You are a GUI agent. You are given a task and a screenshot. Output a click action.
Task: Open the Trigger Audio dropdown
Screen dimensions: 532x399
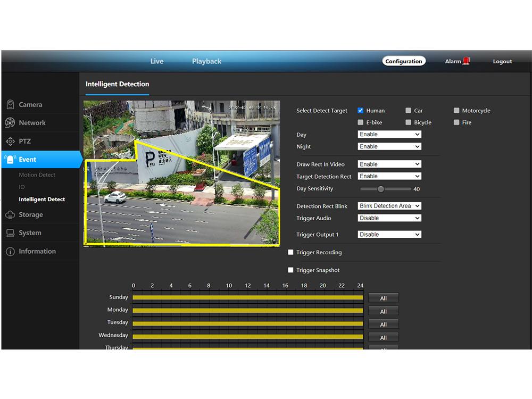(x=389, y=218)
